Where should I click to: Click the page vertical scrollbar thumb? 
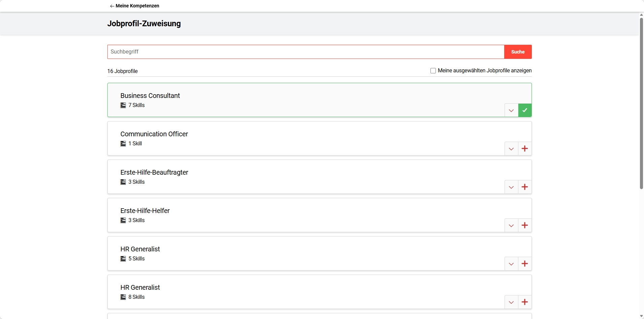641,103
